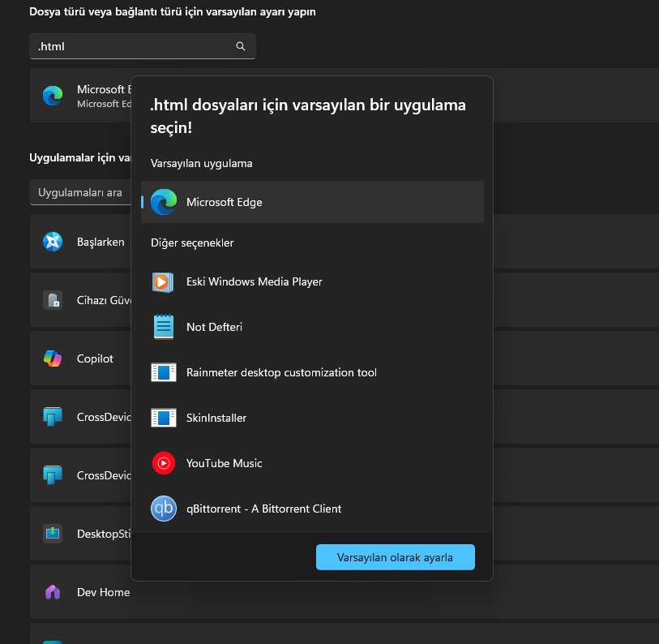
Task: Click the Copilot app icon
Action: (x=53, y=358)
